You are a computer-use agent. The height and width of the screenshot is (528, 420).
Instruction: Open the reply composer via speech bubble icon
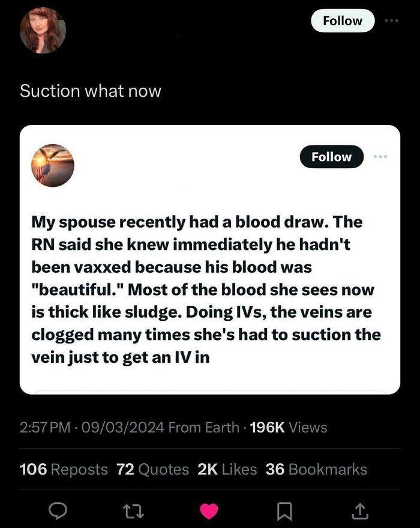click(58, 511)
